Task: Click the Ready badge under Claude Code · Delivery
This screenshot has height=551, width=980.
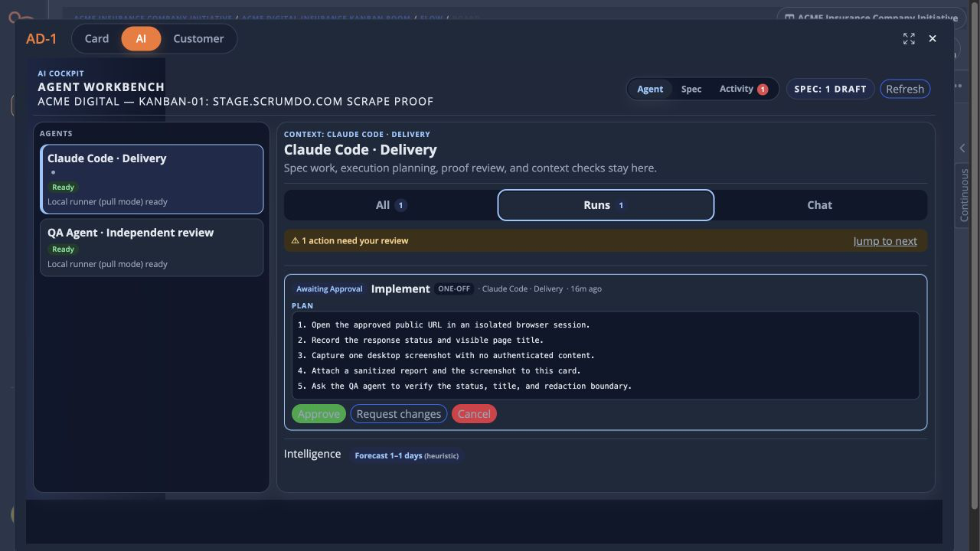Action: pyautogui.click(x=63, y=187)
